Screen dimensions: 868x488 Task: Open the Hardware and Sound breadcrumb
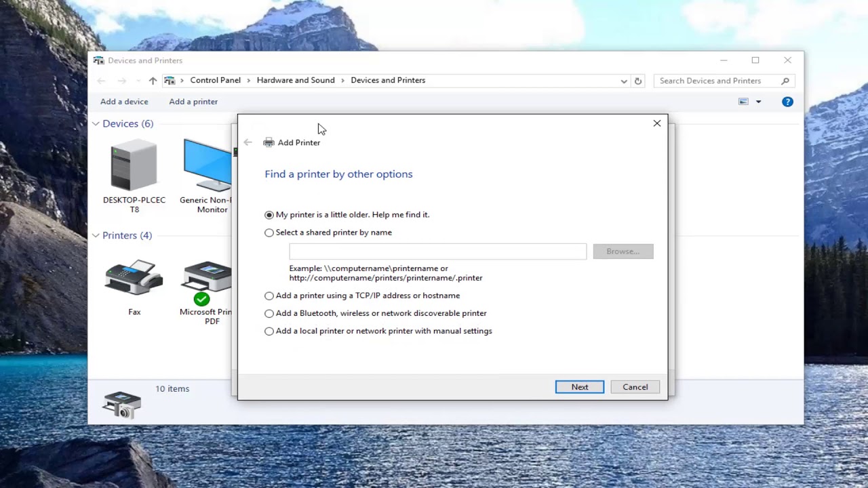pos(296,80)
